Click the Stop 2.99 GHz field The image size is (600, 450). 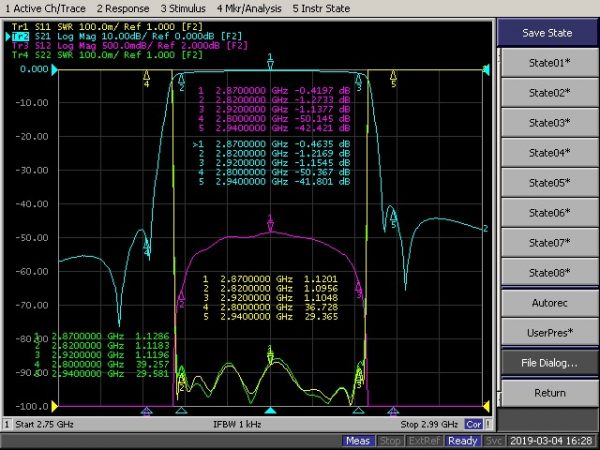coord(429,424)
